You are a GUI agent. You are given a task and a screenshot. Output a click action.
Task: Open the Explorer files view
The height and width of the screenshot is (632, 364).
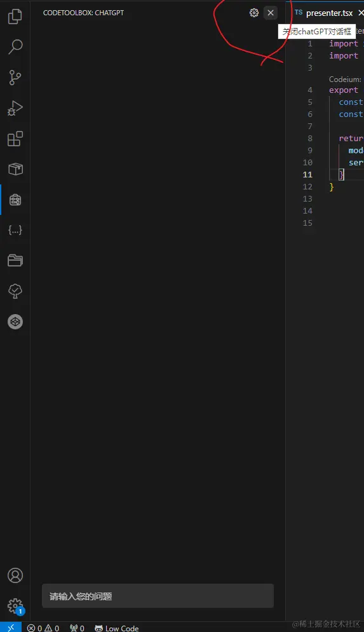click(x=15, y=16)
